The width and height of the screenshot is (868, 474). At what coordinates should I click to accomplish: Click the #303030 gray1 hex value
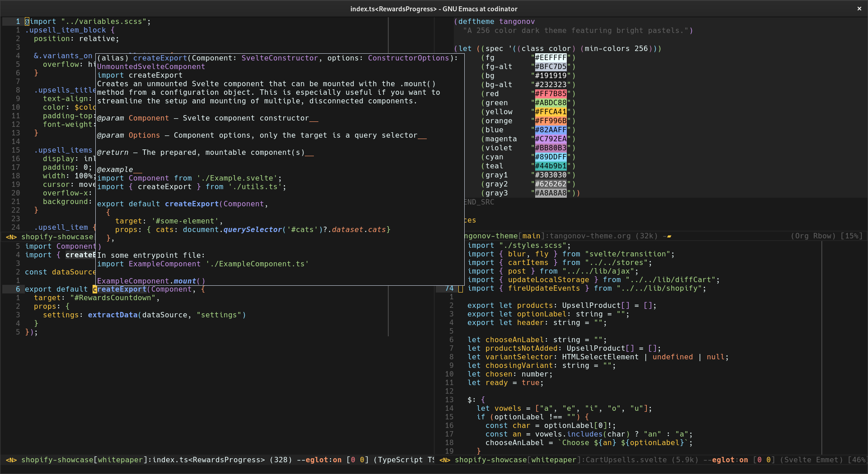pos(551,175)
